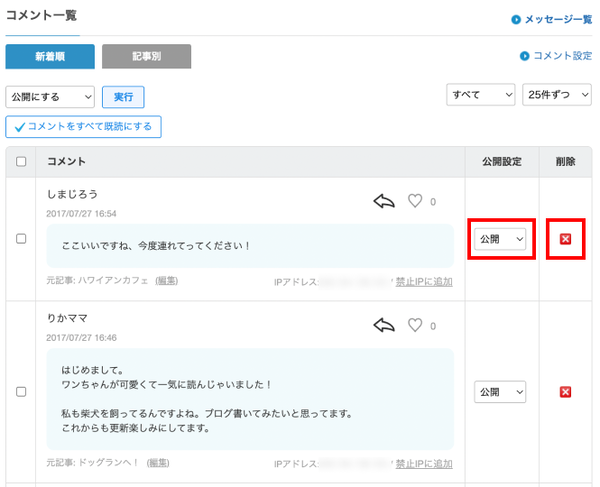Click the 実行 button

coord(123,97)
